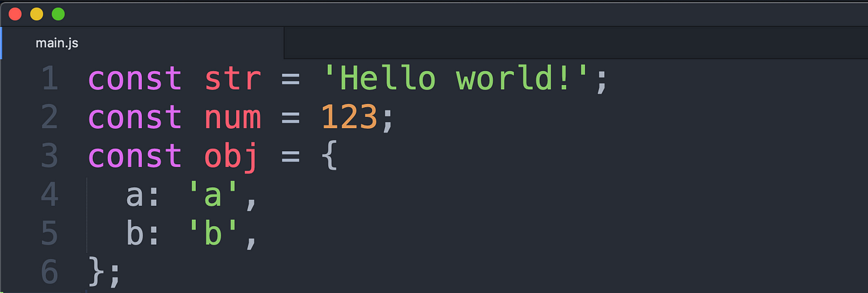Click the empty tab bar area beside main.js
The image size is (868, 293).
click(576, 43)
